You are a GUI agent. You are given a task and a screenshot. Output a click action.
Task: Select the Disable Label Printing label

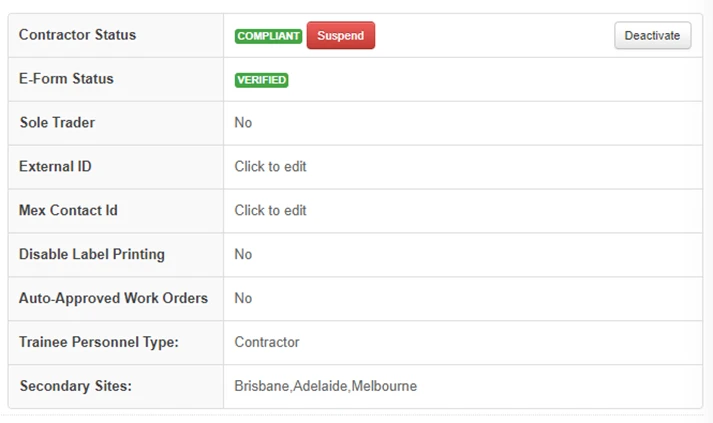(92, 254)
